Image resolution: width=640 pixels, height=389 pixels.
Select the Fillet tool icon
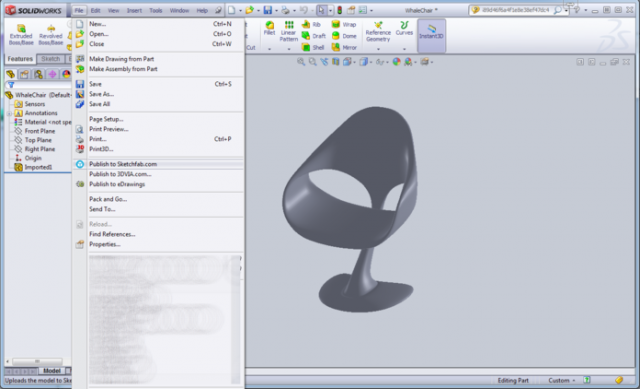pyautogui.click(x=269, y=29)
